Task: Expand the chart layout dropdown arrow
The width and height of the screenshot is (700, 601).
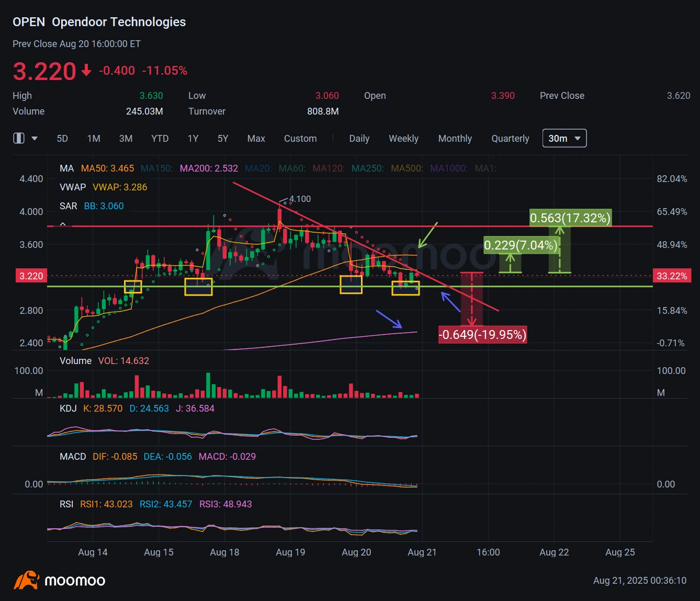Action: pos(35,139)
